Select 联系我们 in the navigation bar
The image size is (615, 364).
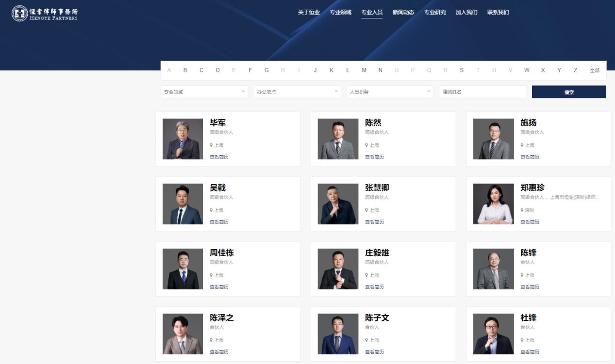498,12
